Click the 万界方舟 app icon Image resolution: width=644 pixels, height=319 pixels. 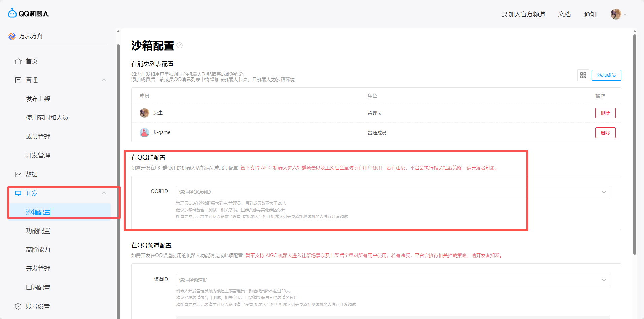click(x=12, y=36)
